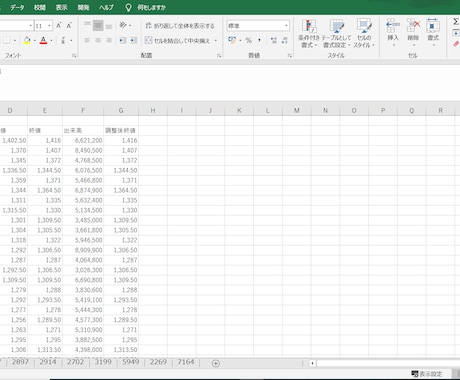Switch to sheet tab 2914
Image resolution: width=460 pixels, height=380 pixels.
coord(48,362)
